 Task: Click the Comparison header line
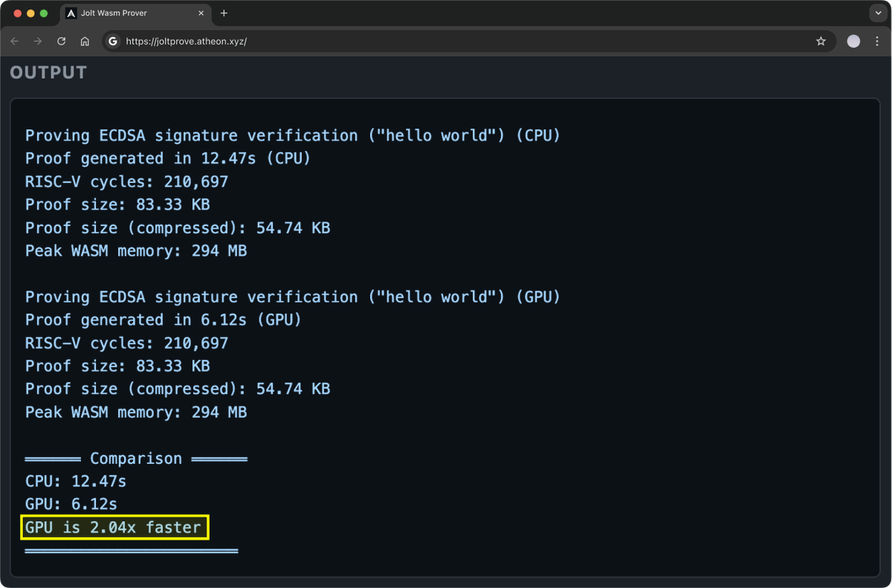pos(136,459)
